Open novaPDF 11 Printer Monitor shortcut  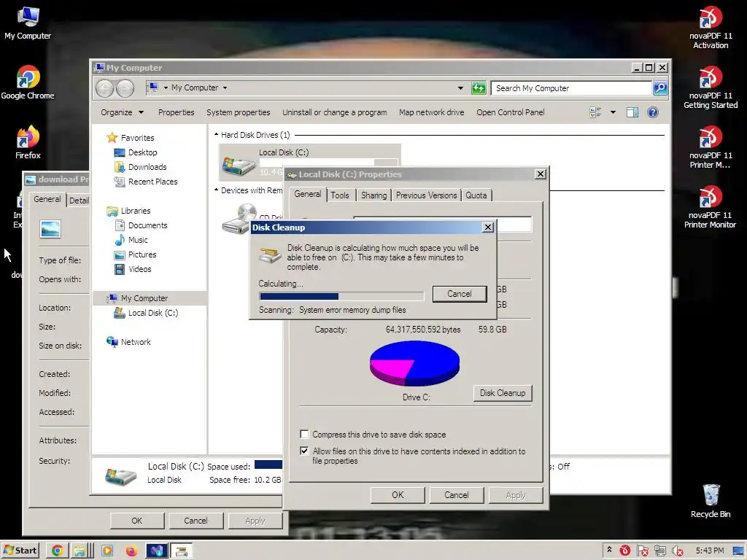[711, 207]
